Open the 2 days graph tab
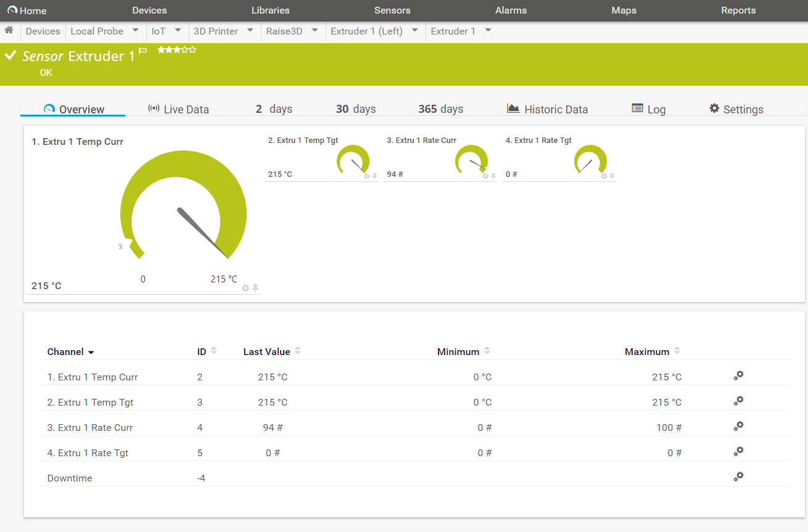 274,109
